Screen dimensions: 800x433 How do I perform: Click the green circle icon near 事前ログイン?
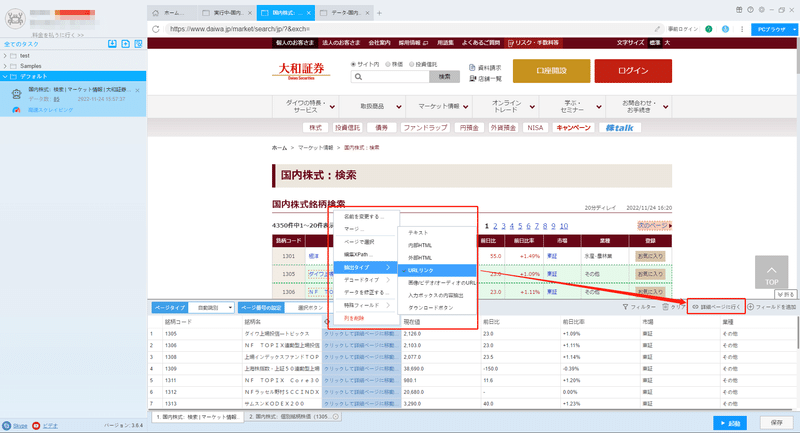coord(709,29)
